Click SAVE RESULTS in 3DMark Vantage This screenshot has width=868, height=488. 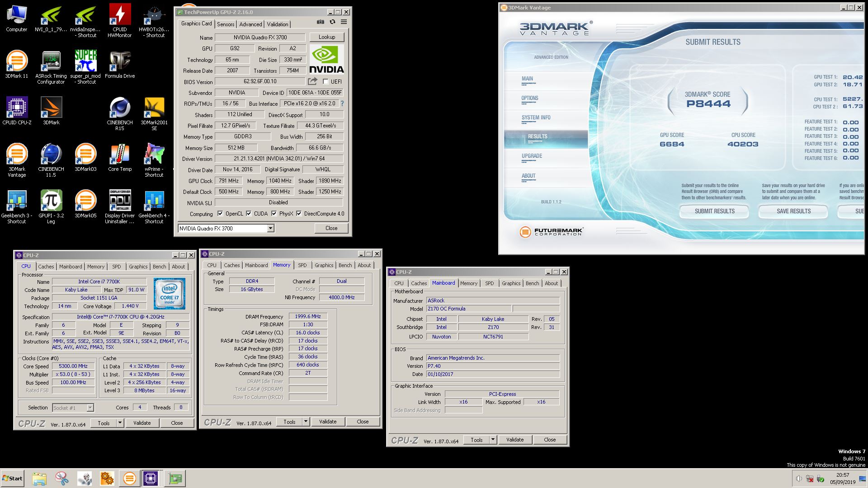pyautogui.click(x=793, y=211)
